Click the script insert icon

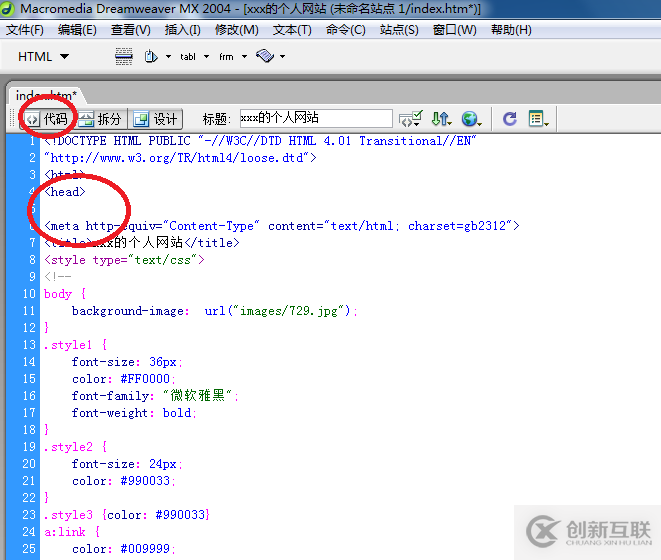(x=264, y=57)
